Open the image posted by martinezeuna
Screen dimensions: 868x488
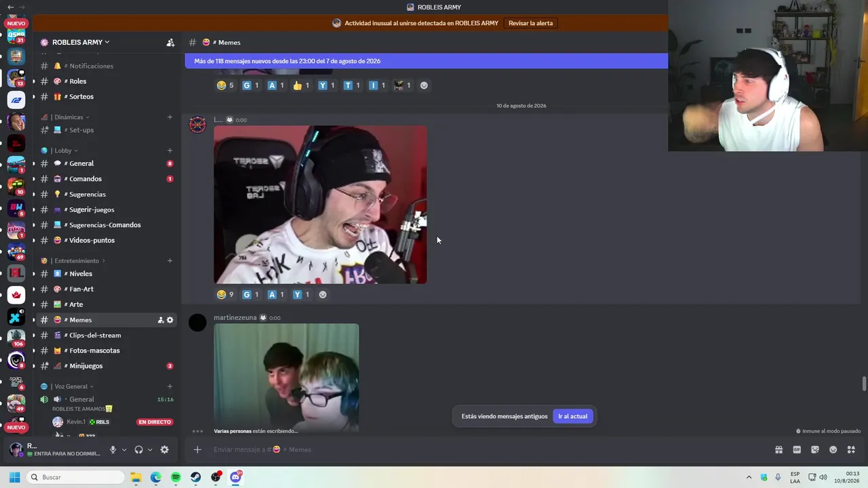coord(286,378)
